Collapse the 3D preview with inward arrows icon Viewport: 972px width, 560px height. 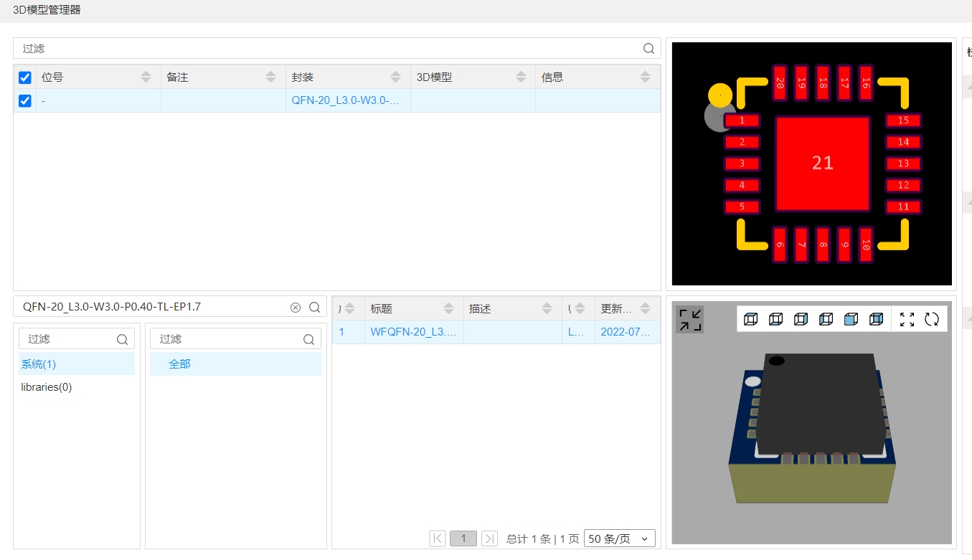689,319
